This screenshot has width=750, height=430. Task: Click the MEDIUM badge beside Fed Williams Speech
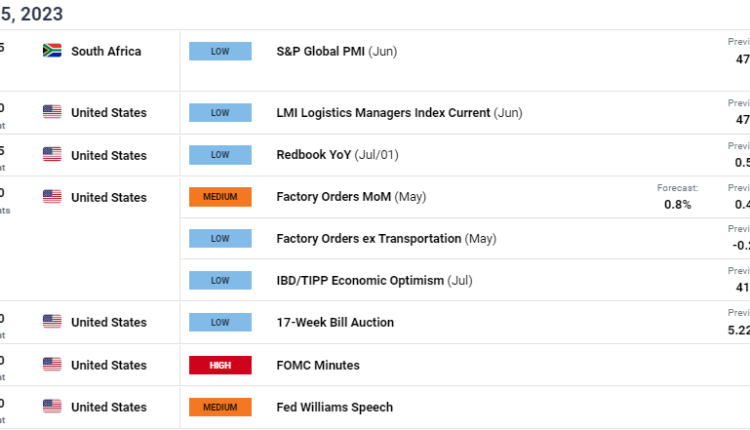(x=220, y=407)
